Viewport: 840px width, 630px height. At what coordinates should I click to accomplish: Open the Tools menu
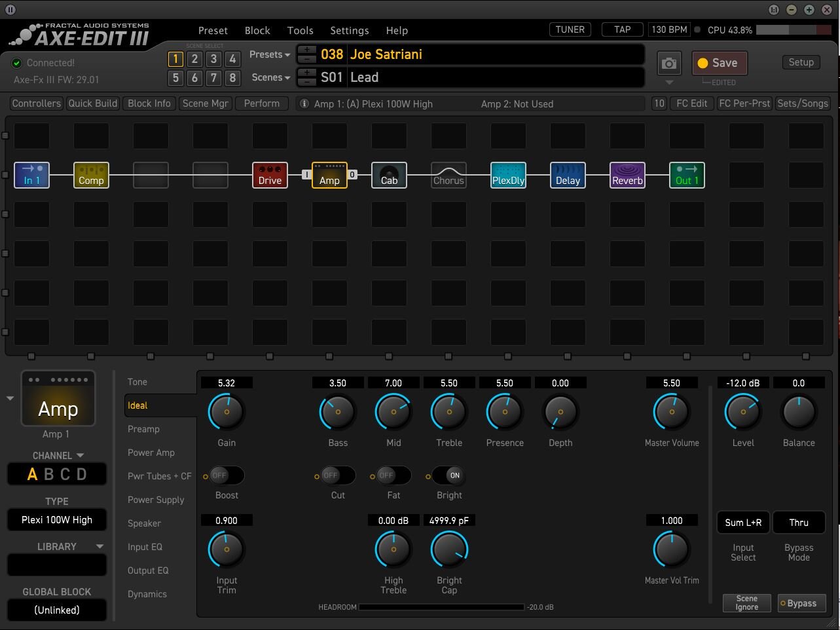[300, 30]
